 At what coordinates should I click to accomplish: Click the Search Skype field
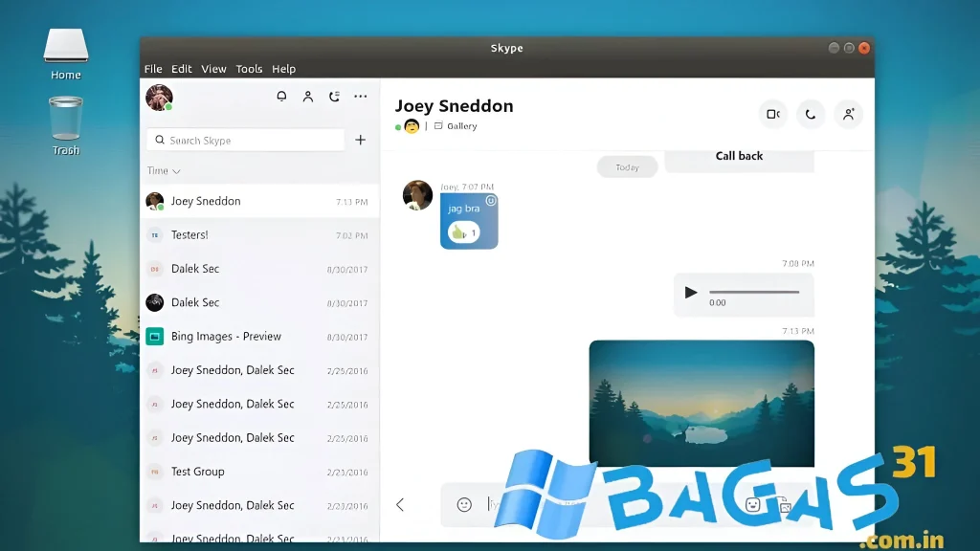(246, 140)
